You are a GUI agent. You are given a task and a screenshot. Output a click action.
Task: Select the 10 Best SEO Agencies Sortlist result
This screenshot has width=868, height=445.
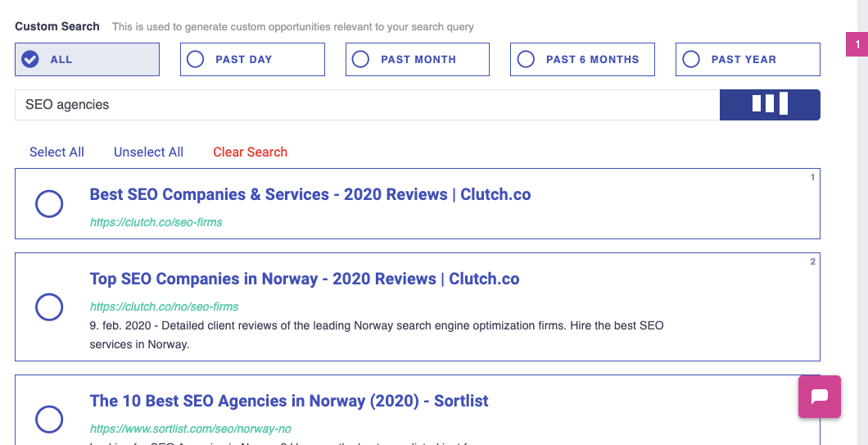49,420
